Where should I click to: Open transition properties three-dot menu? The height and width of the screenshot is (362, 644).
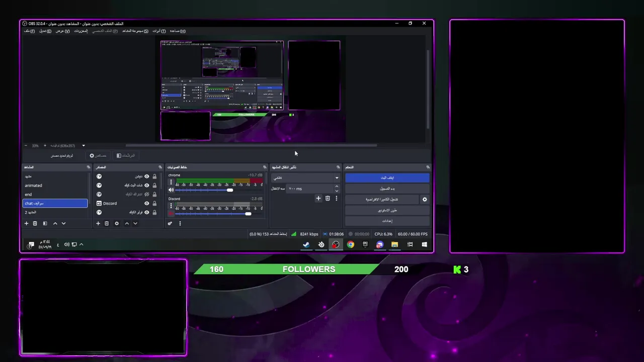tap(337, 198)
